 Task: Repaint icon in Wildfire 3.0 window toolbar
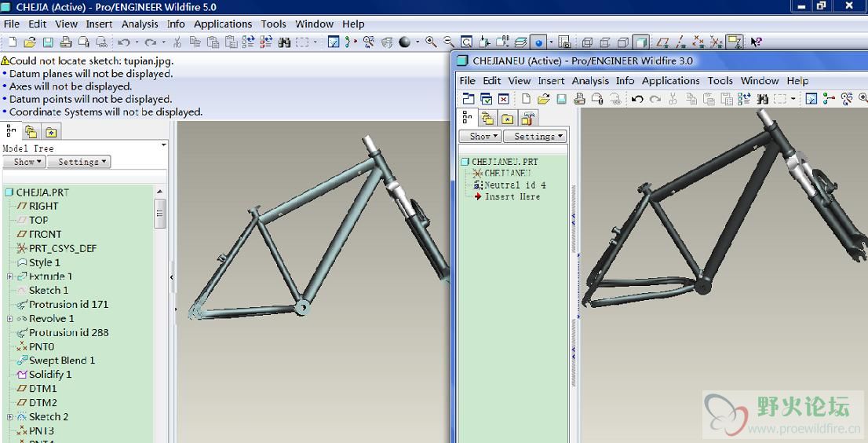click(811, 99)
